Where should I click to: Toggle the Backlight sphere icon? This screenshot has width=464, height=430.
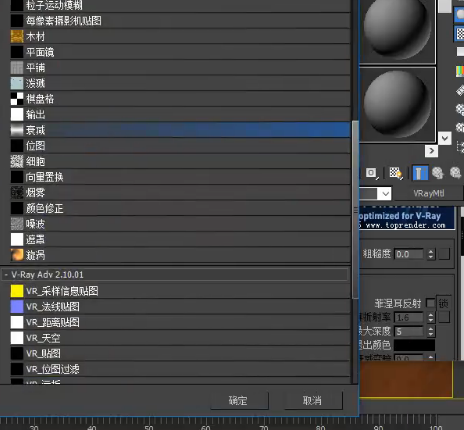(x=460, y=15)
